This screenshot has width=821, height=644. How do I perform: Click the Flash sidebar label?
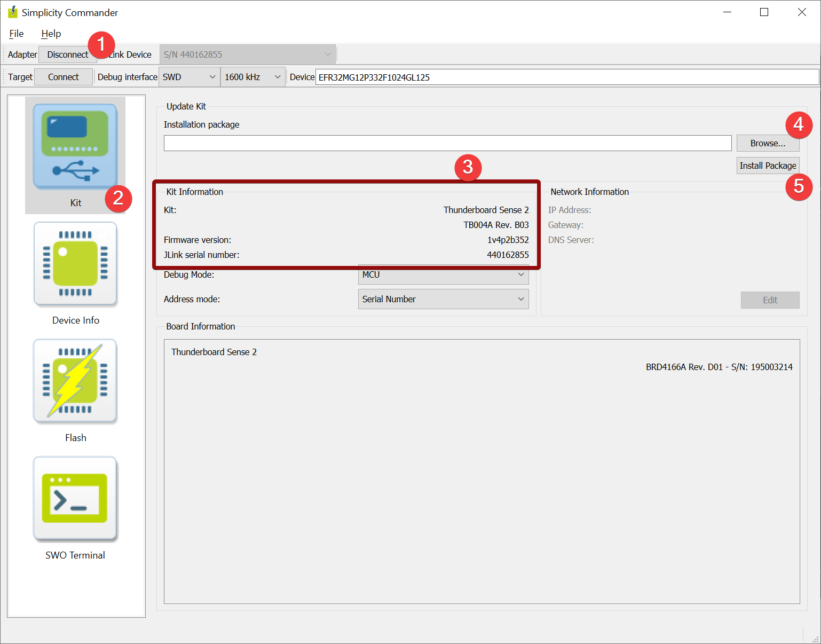pyautogui.click(x=76, y=438)
